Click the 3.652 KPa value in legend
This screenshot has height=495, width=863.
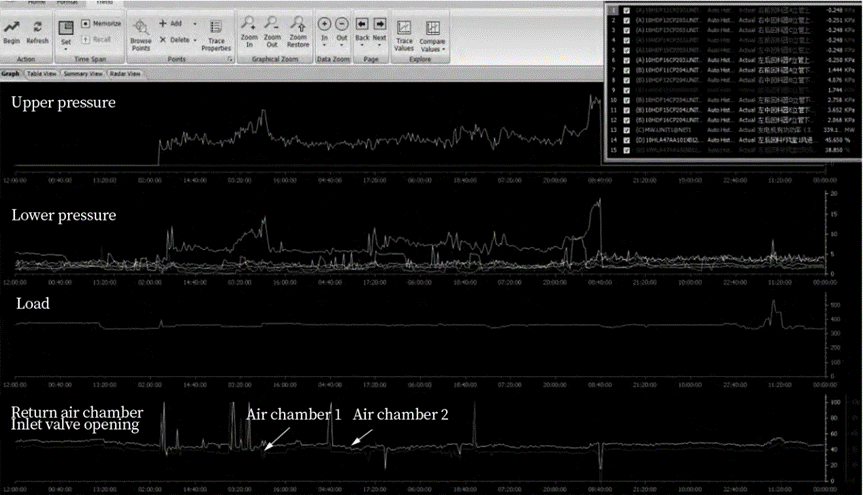tap(841, 110)
